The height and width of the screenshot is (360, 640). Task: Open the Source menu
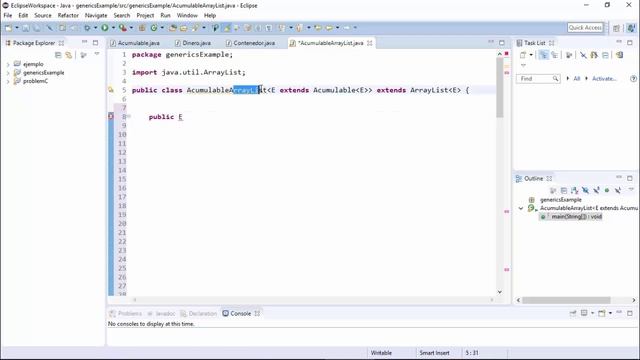tap(43, 16)
